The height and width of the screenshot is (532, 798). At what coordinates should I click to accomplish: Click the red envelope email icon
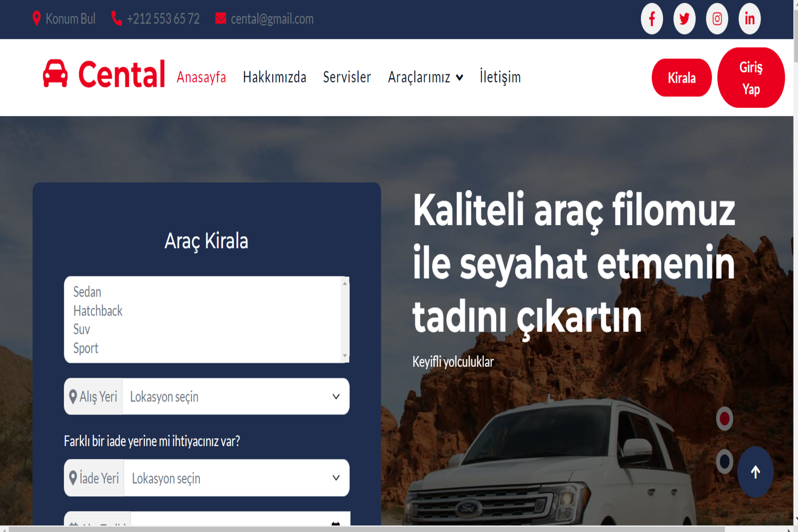pos(220,18)
